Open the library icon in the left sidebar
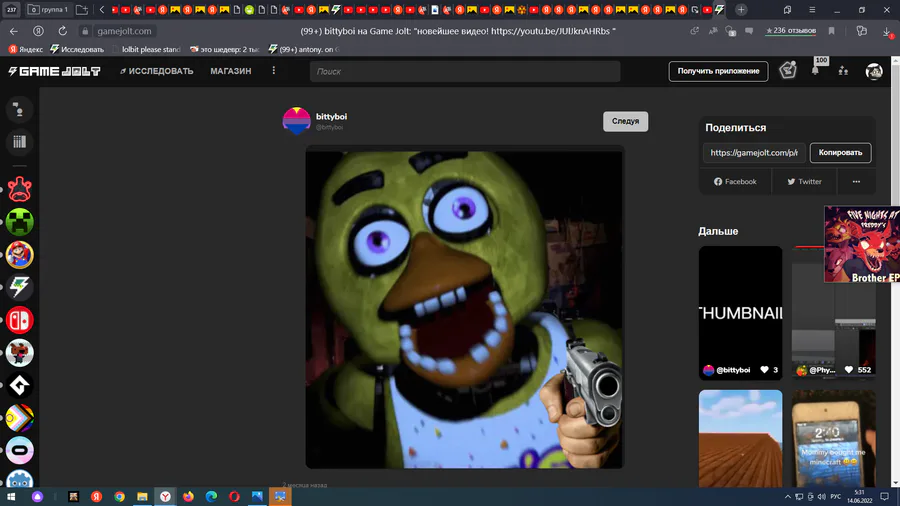Screen dimensions: 900x506 pos(20,142)
